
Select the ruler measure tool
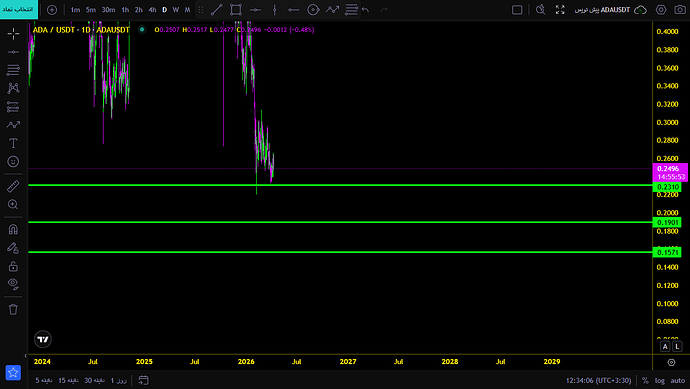13,186
